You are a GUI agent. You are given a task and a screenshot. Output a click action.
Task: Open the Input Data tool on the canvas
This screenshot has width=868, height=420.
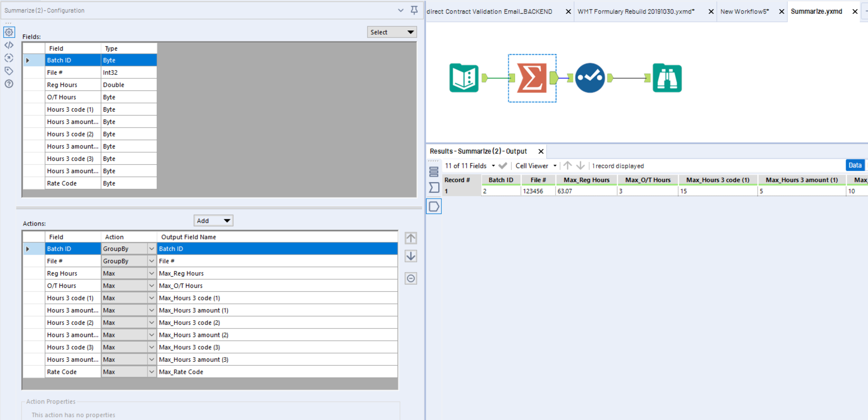tap(464, 78)
